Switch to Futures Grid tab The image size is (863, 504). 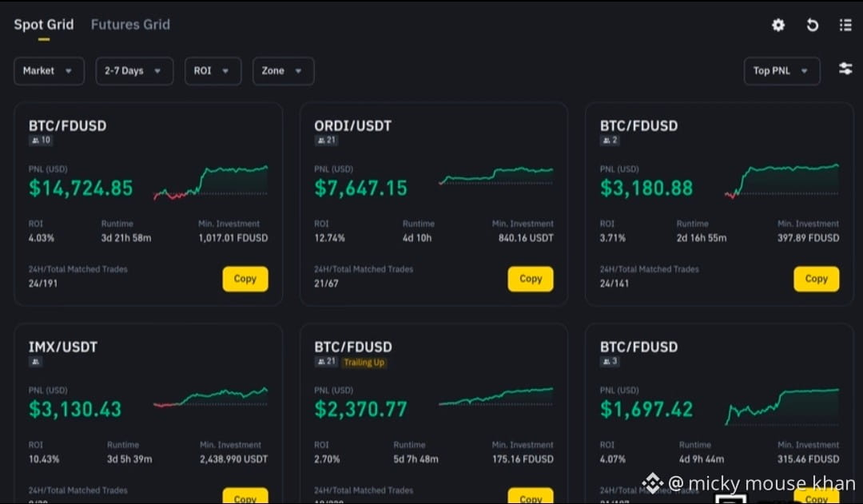(130, 25)
